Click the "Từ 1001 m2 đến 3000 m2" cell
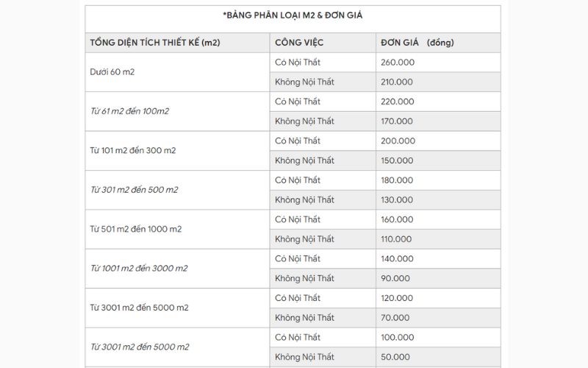 (139, 269)
